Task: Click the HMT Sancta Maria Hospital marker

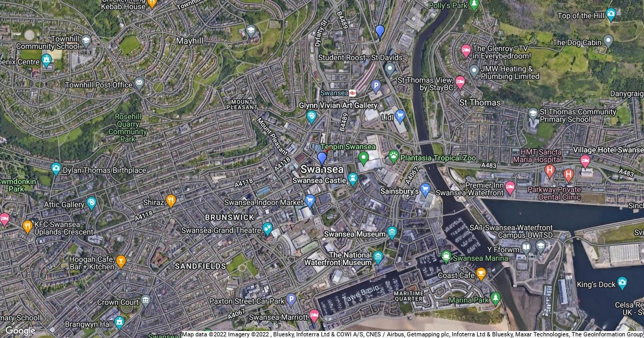Action: pos(550,171)
